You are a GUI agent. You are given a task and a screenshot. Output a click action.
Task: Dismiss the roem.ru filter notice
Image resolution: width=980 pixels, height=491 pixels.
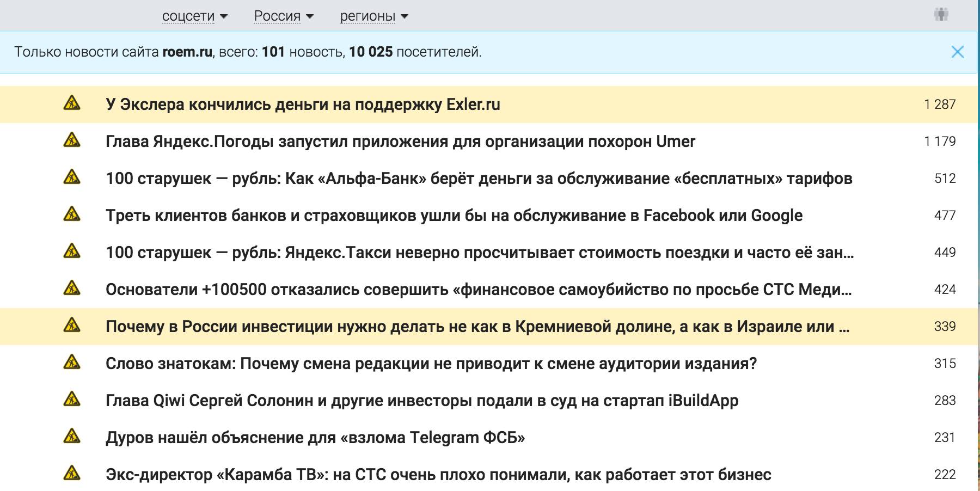click(x=957, y=52)
